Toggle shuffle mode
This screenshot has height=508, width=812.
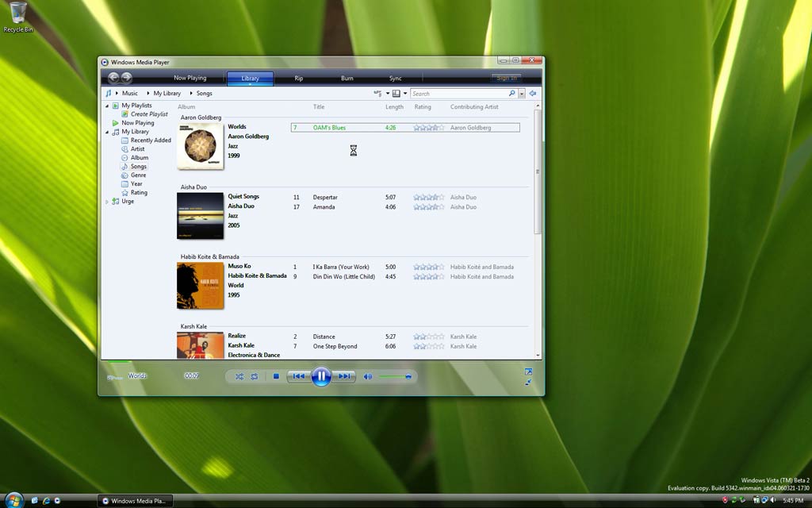(239, 376)
